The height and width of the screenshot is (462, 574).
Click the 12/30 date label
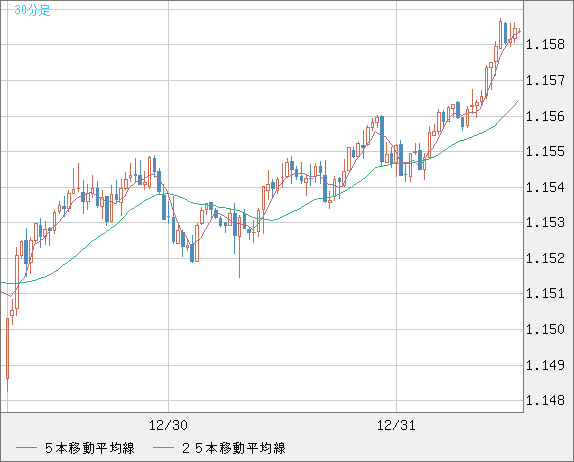click(x=168, y=425)
